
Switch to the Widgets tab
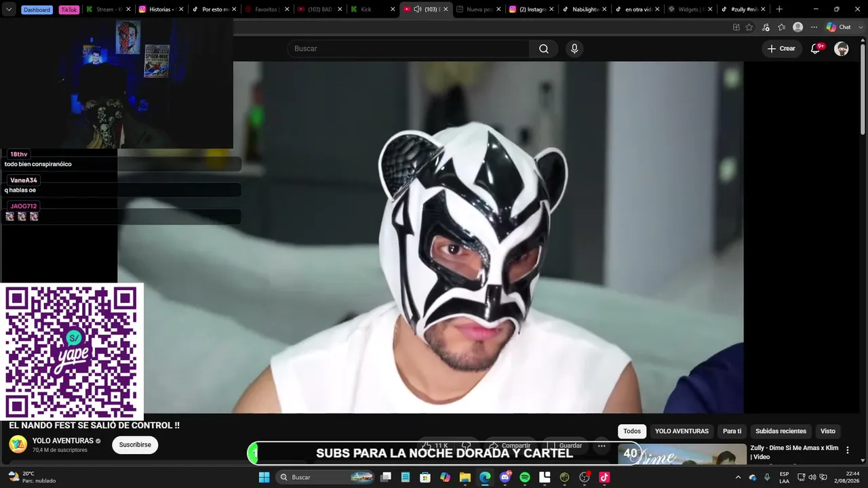coord(690,9)
